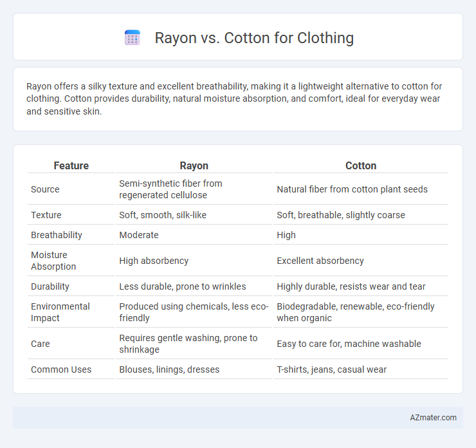This screenshot has width=476, height=448.
Task: Click the 'Blouses, linings, dresses' cell
Action: click(194, 369)
